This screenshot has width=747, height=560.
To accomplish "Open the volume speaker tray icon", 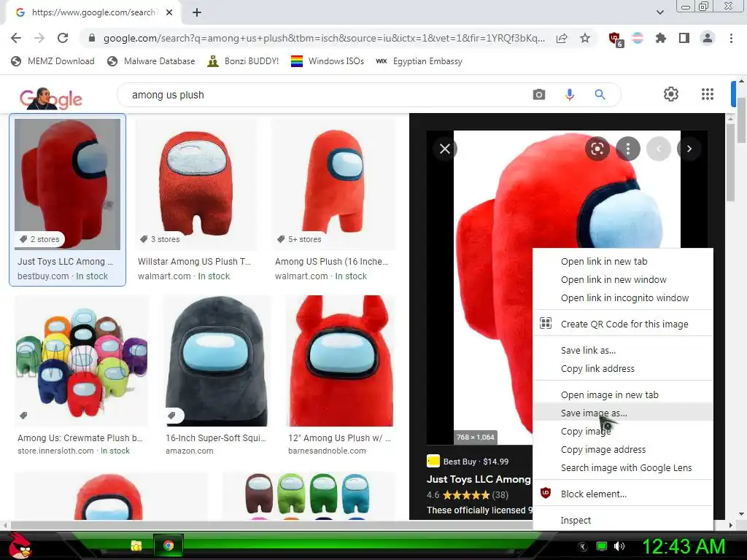I will tap(619, 546).
